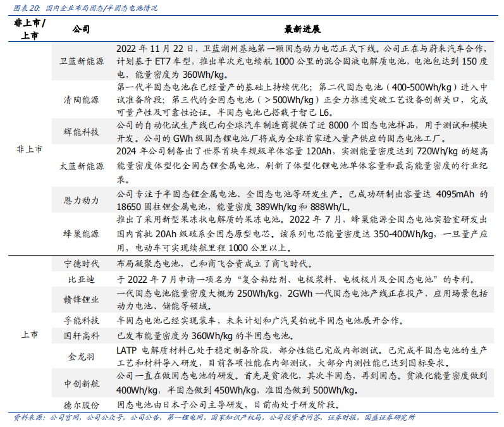Click the company name 辉能科技
The width and height of the screenshot is (504, 427).
pos(82,132)
